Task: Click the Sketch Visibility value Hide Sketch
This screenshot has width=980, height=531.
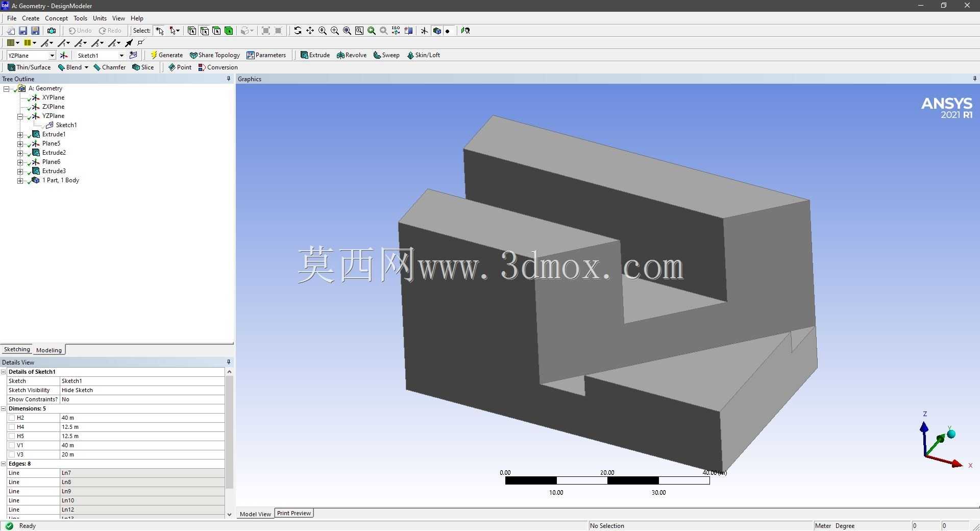Action: tap(142, 390)
